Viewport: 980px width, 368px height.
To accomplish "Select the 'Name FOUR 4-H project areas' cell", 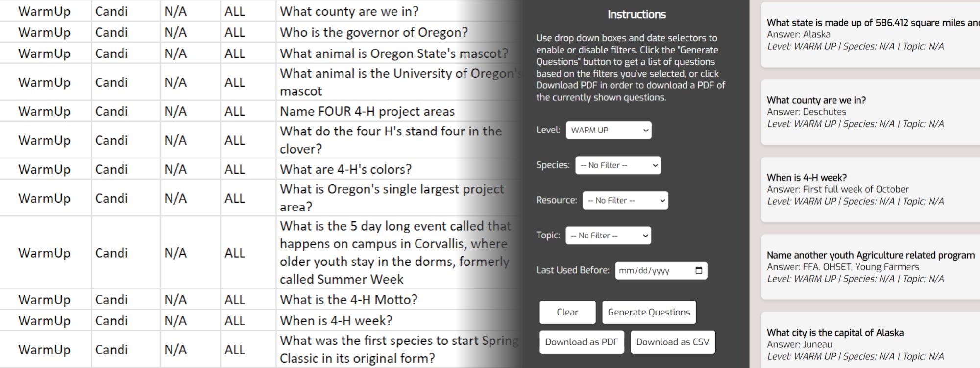I will [367, 111].
